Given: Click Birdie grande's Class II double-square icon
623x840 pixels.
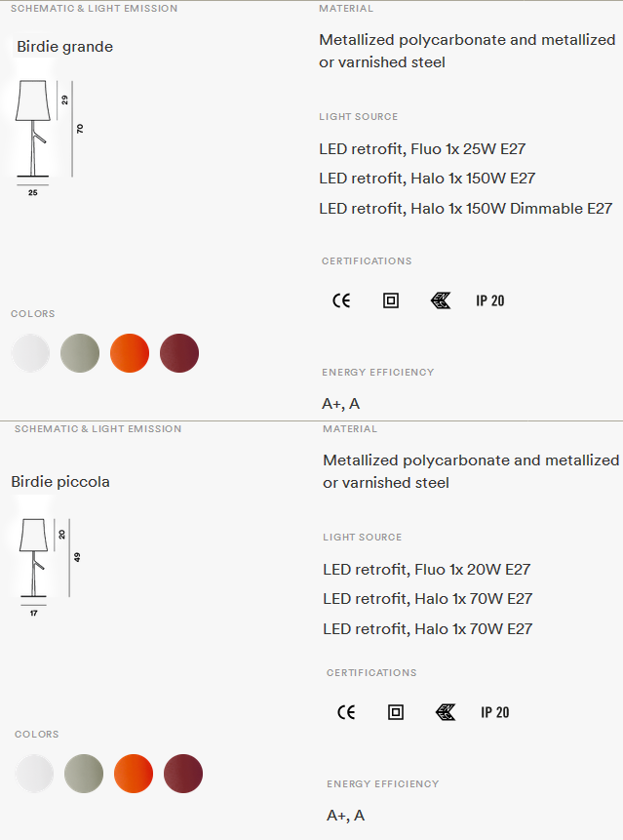Looking at the screenshot, I should (x=391, y=300).
